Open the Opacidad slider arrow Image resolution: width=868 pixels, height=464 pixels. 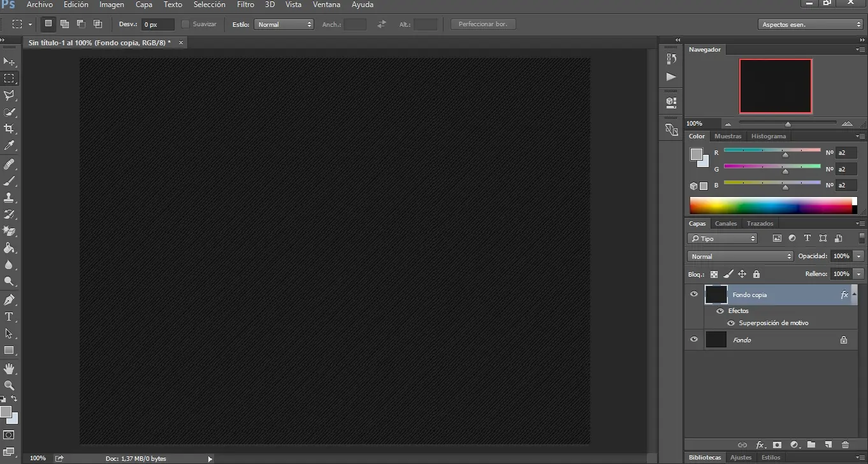[x=859, y=256]
